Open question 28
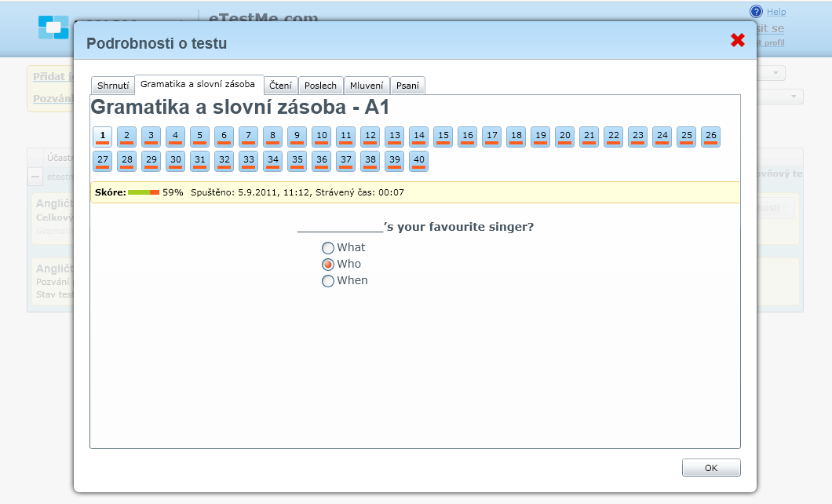Image resolution: width=832 pixels, height=504 pixels. point(127,161)
